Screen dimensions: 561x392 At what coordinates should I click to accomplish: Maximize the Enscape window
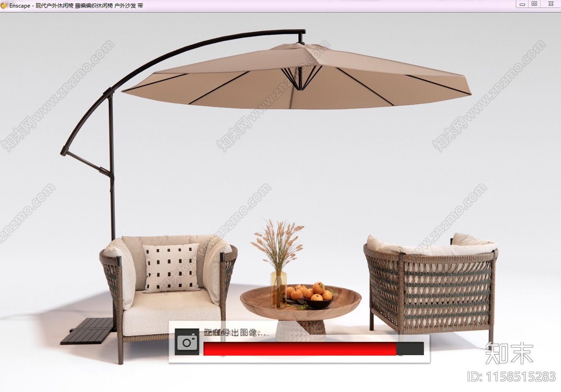534,4
